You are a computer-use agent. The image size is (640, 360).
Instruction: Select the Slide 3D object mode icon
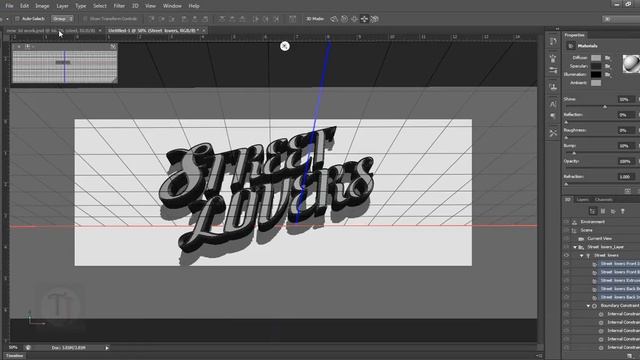pyautogui.click(x=364, y=19)
